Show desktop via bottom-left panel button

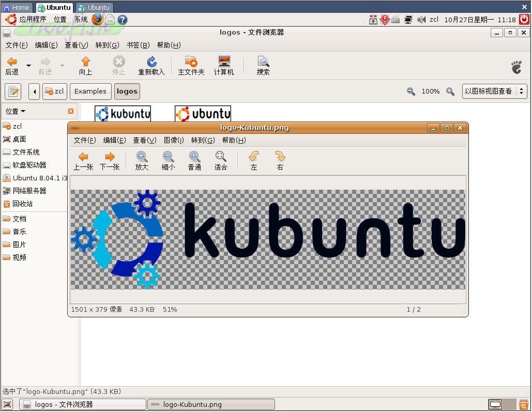7,405
